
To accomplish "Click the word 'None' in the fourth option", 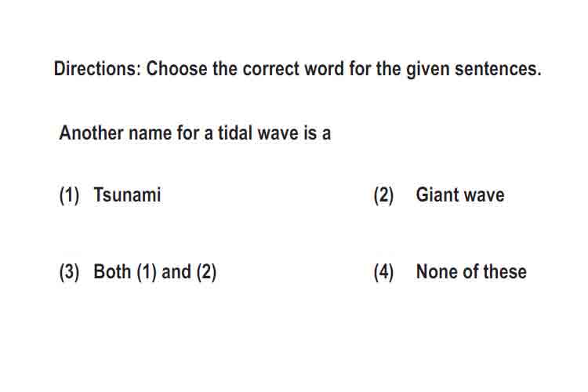I will click(437, 271).
